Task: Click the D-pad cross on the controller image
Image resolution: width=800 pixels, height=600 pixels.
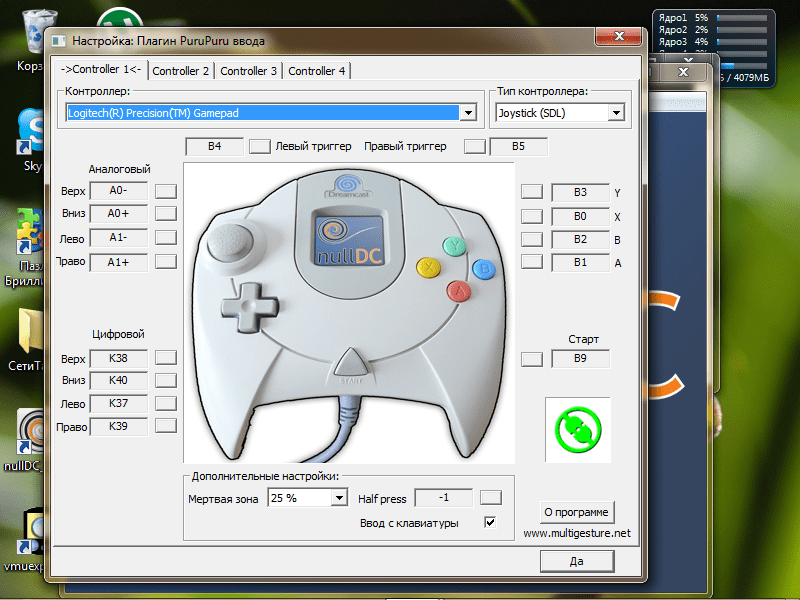Action: 250,307
